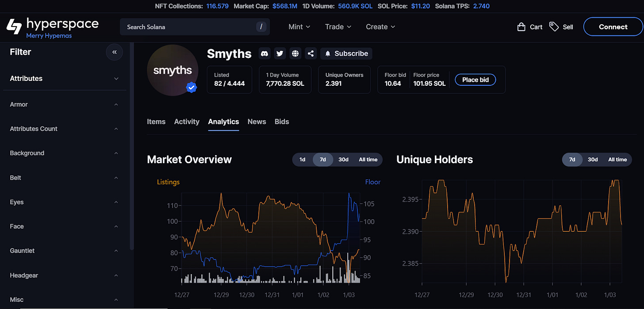Open the News tab
Viewport: 644px width, 309px height.
click(257, 122)
